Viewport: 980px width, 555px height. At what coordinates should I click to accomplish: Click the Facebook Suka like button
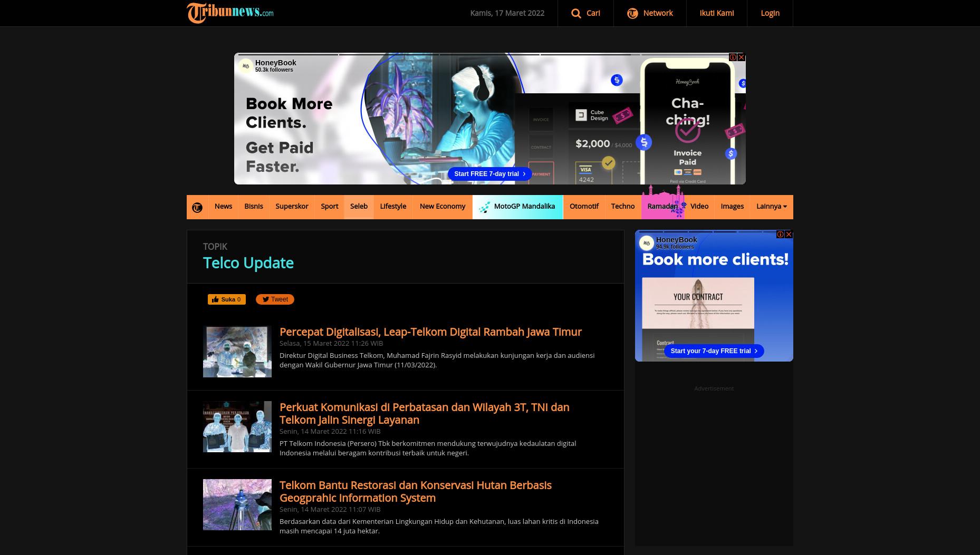coord(227,299)
